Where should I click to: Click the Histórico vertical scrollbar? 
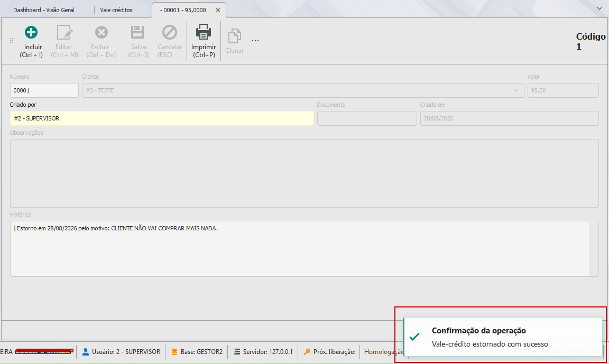point(594,249)
